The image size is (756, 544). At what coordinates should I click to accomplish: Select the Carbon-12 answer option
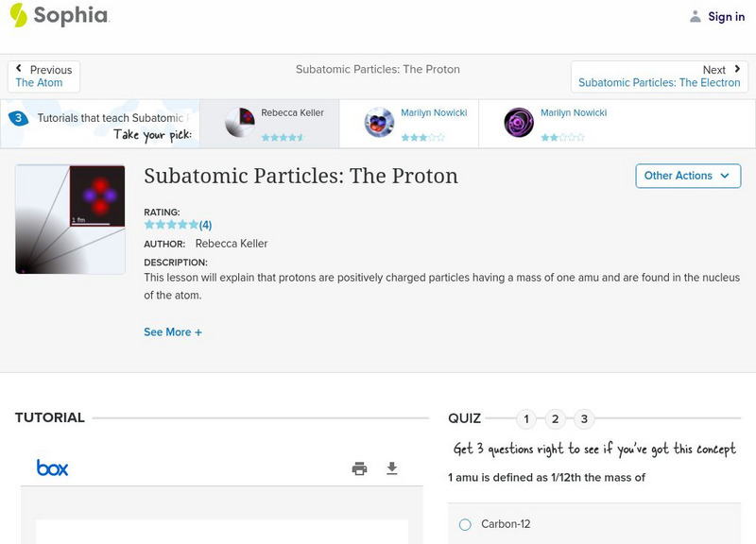click(x=465, y=524)
